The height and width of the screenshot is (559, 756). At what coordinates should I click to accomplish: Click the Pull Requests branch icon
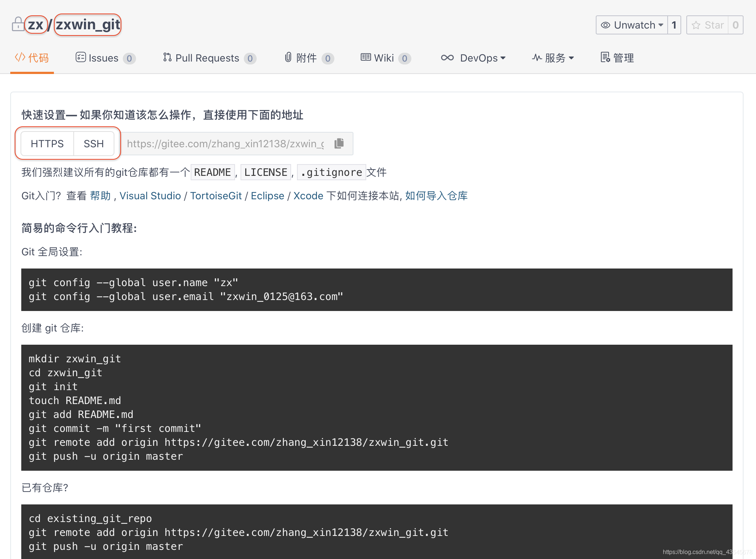pos(167,58)
